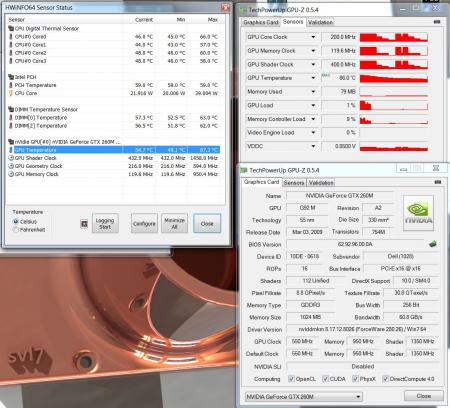
Task: Click the GPU Geometry Clock icon in HWiNFO64
Action: point(11,166)
